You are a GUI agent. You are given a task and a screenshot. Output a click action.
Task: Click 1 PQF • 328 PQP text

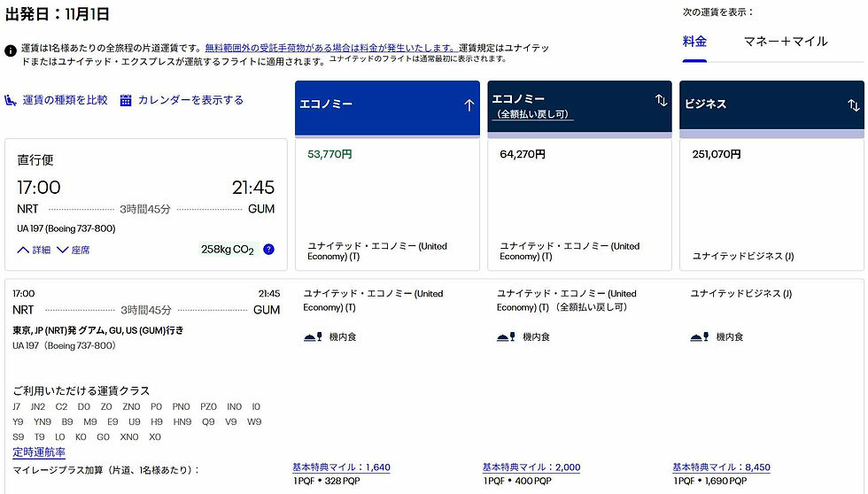pos(327,482)
